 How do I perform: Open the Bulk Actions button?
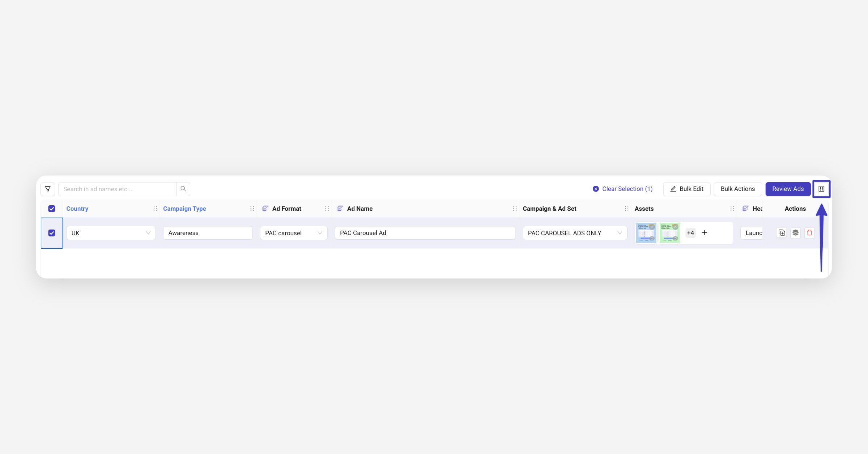(x=738, y=189)
